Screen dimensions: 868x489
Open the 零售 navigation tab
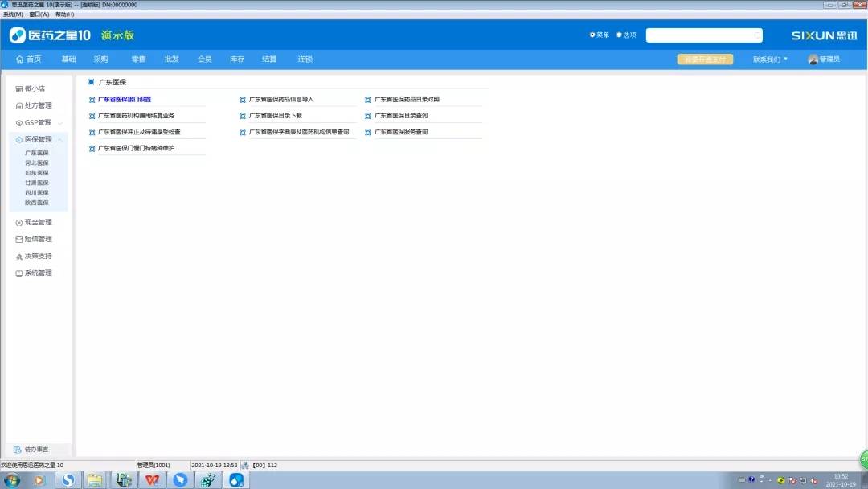(x=138, y=60)
